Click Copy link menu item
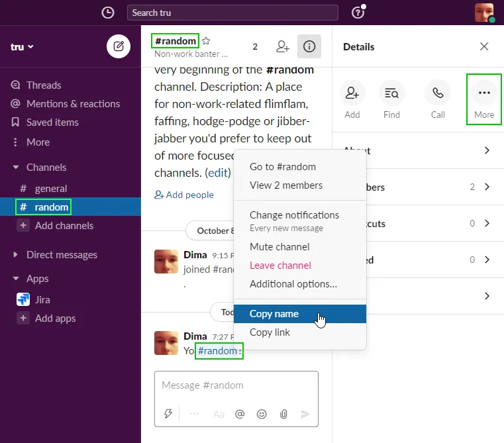 pos(299,332)
